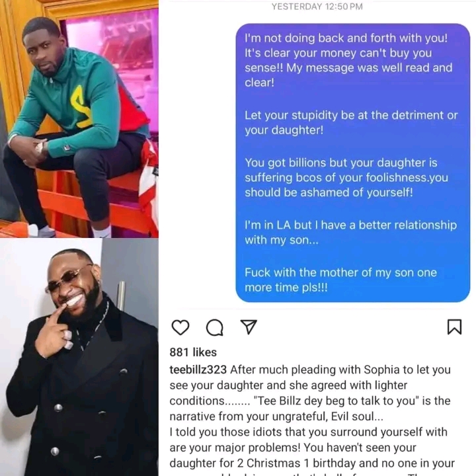Tap the "You got billions" message paragraph

346,178
